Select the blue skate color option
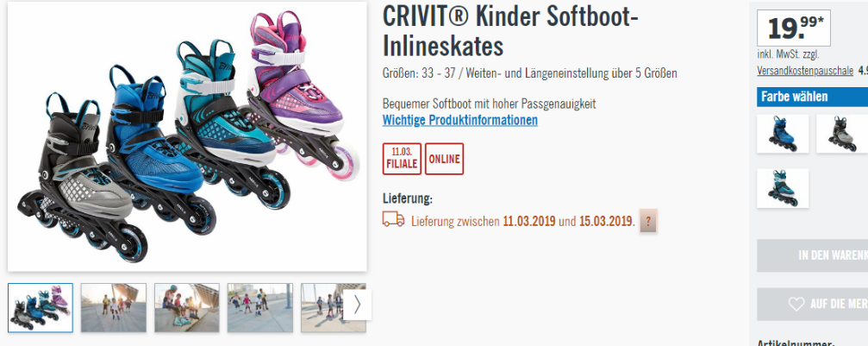This screenshot has height=346, width=868. 783,135
